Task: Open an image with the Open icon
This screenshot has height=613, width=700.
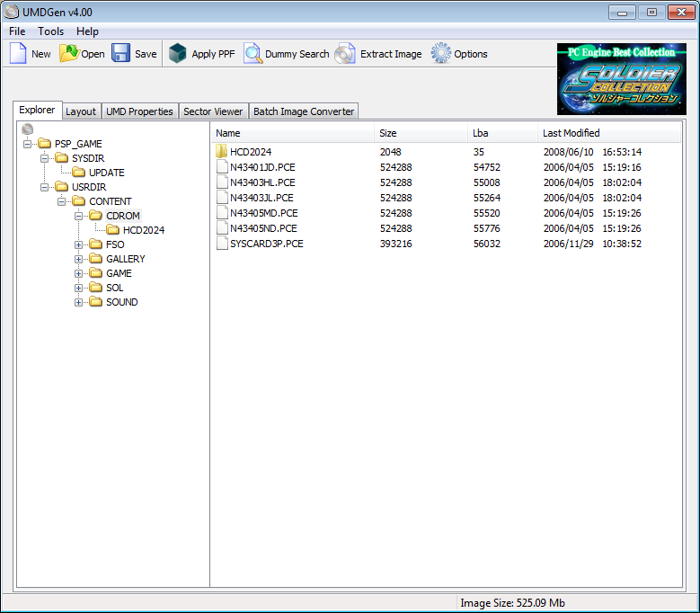Action: click(69, 54)
